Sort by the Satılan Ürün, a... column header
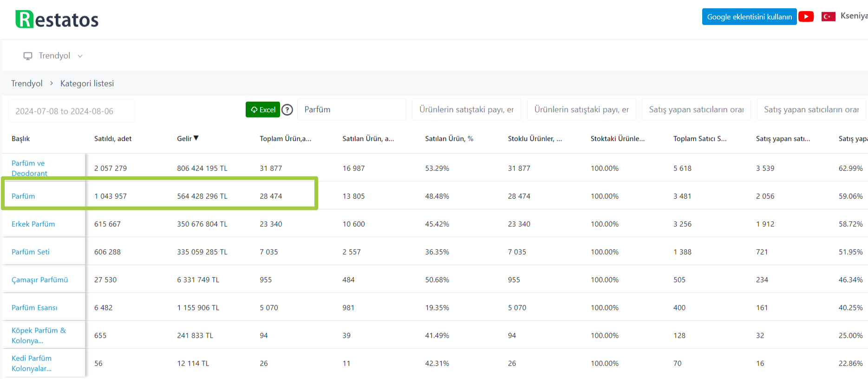Image resolution: width=868 pixels, height=379 pixels. tap(368, 138)
